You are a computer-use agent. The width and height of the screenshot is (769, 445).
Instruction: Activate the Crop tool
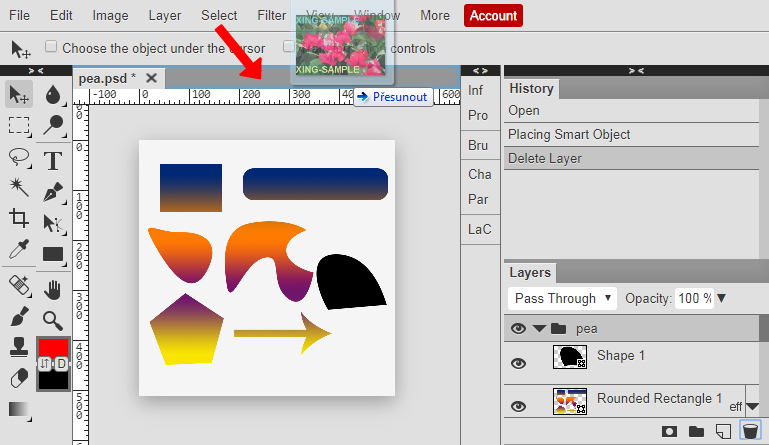click(x=18, y=218)
